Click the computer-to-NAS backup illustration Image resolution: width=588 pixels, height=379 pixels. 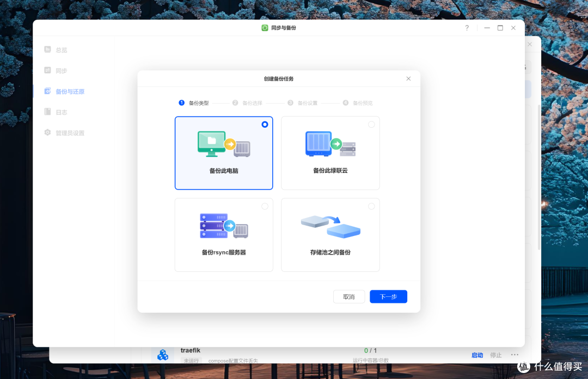(x=224, y=144)
